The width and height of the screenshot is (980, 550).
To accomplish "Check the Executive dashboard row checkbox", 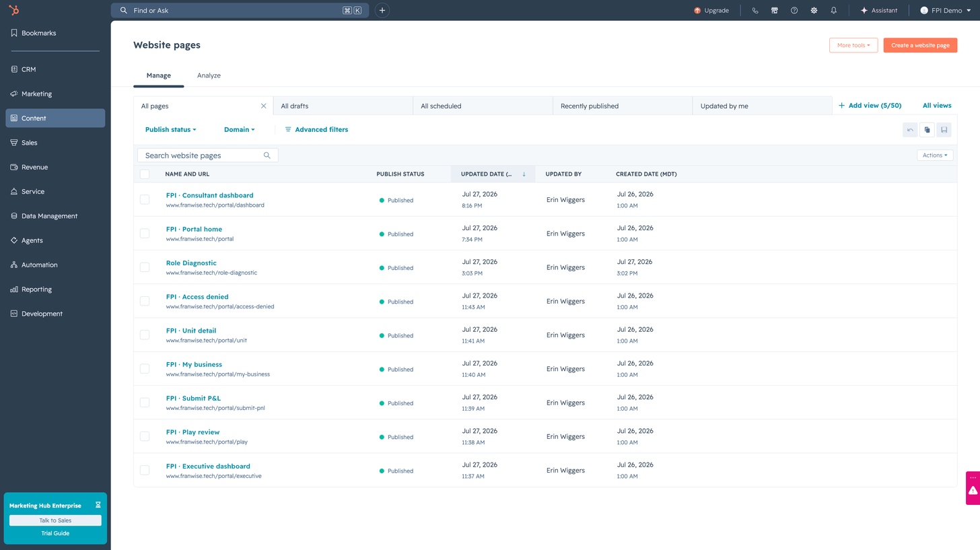I will point(145,470).
